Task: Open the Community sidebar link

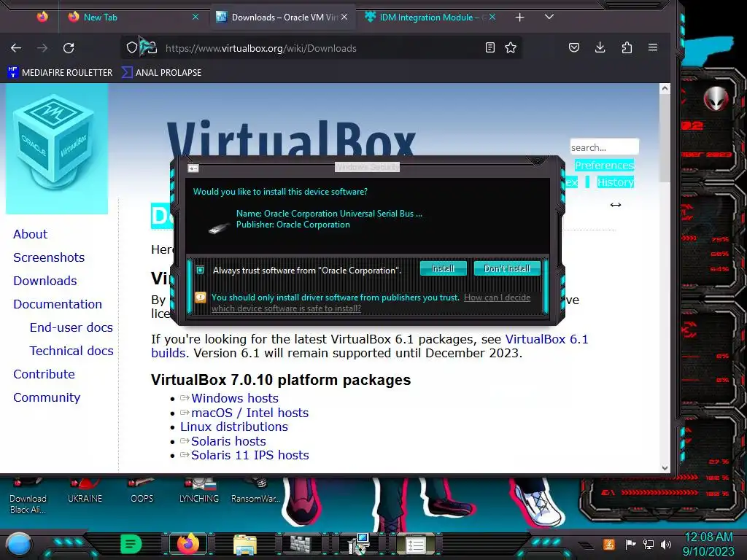Action: [47, 397]
